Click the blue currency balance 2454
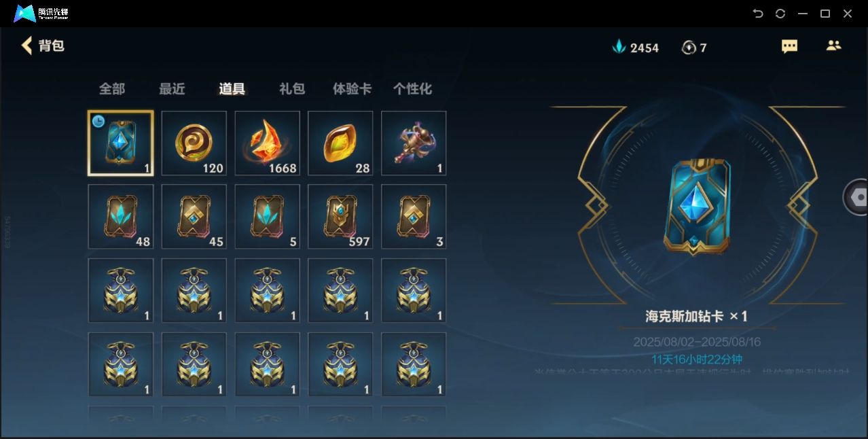The width and height of the screenshot is (868, 439). 636,48
